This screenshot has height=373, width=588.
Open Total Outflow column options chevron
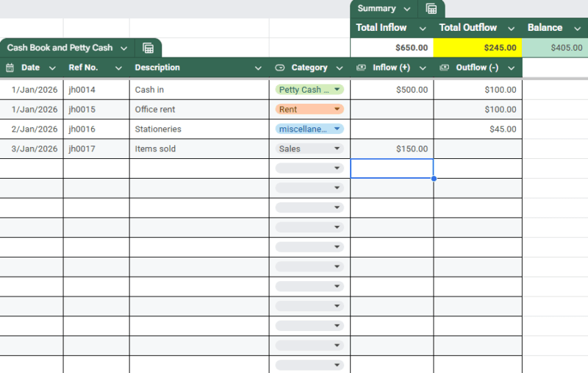pos(511,29)
